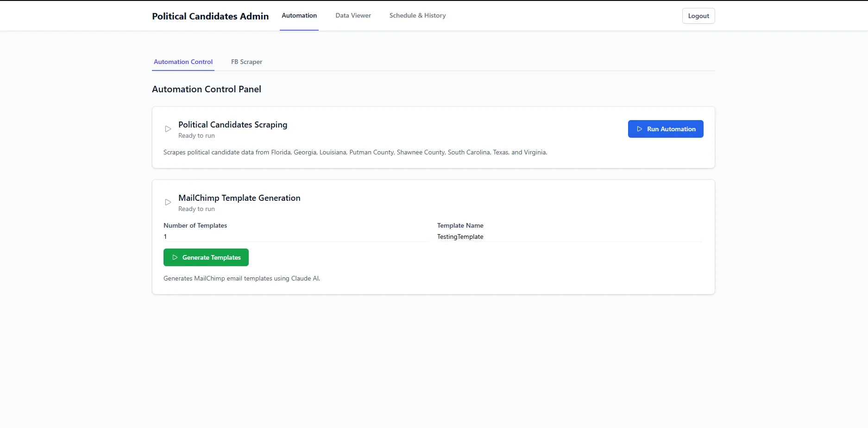Viewport: 868px width, 428px height.
Task: Log out using the Logout button
Action: (x=698, y=15)
